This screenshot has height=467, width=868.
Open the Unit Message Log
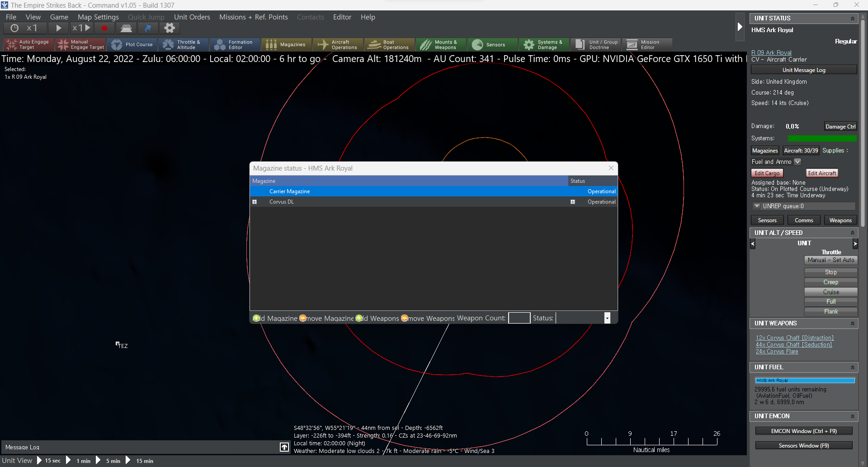click(x=804, y=70)
